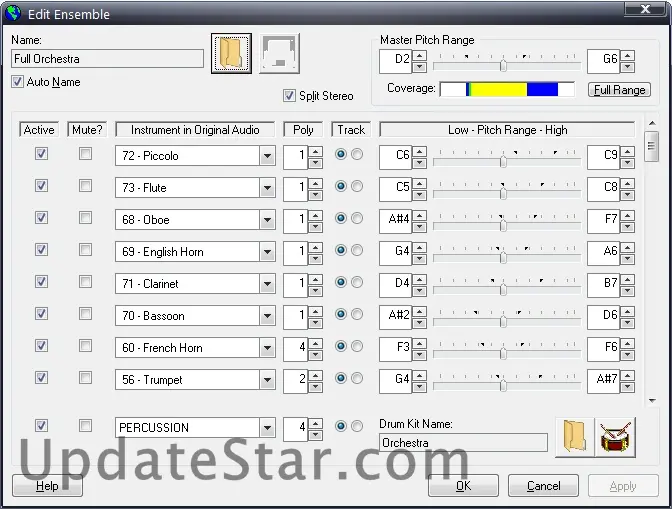Close the Edit Ensemble dialog
This screenshot has height=509, width=672.
coord(645,9)
